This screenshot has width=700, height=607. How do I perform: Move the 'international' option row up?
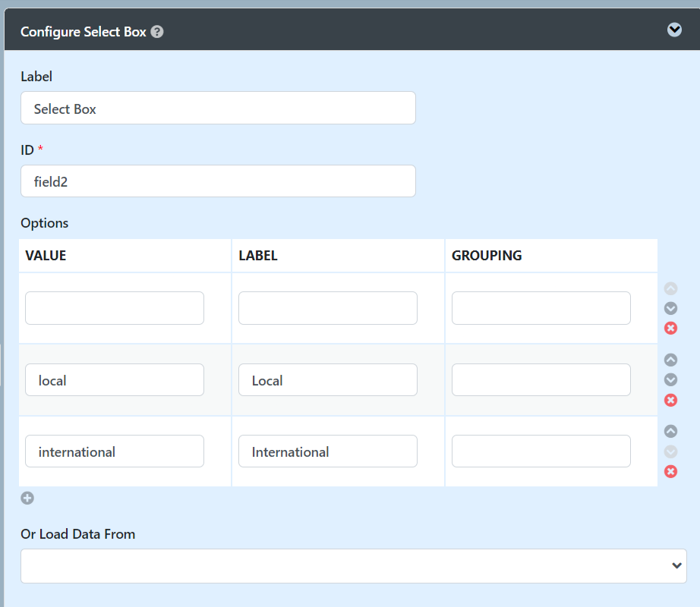click(x=670, y=431)
